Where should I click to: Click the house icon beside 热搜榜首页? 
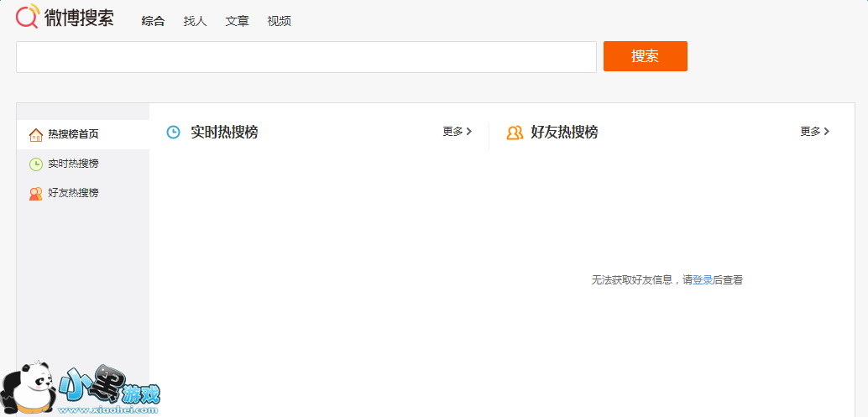pos(35,135)
